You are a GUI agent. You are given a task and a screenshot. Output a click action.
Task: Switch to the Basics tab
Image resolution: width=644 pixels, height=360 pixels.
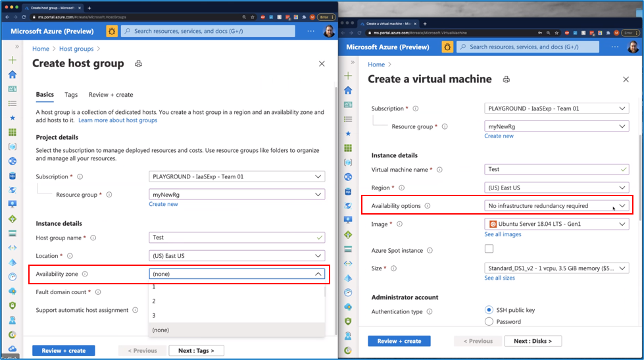click(45, 95)
